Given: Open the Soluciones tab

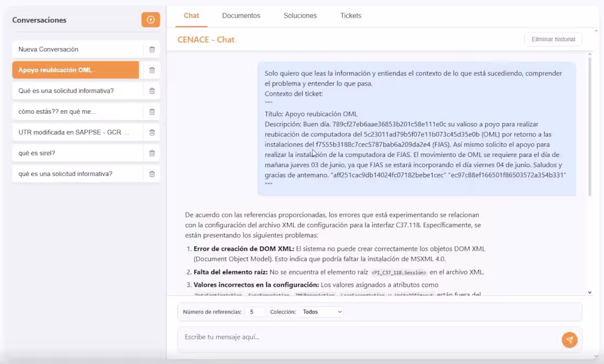Looking at the screenshot, I should (x=300, y=15).
